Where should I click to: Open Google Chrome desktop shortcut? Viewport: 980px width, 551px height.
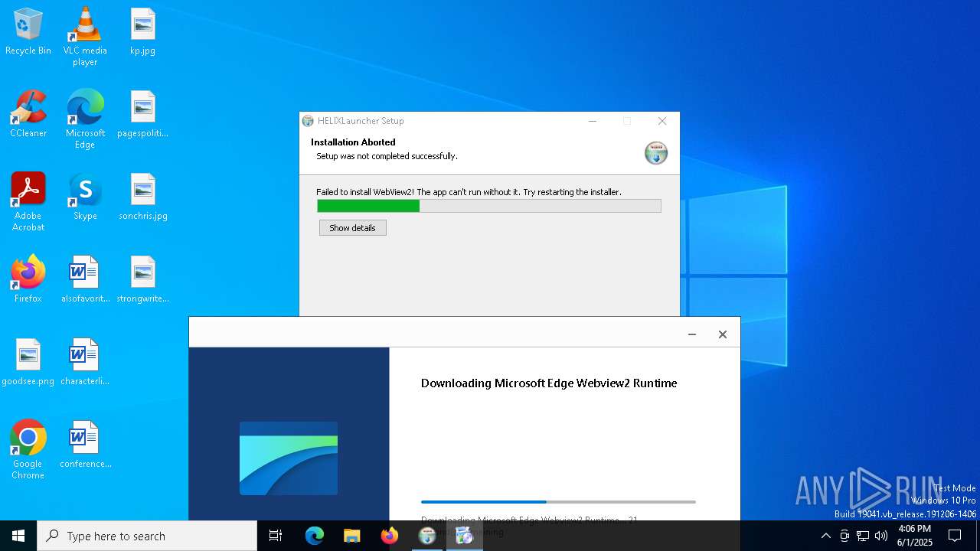[28, 449]
